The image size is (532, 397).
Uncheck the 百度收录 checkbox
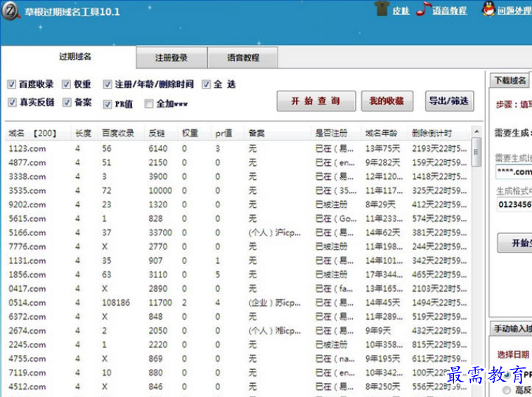pyautogui.click(x=12, y=84)
